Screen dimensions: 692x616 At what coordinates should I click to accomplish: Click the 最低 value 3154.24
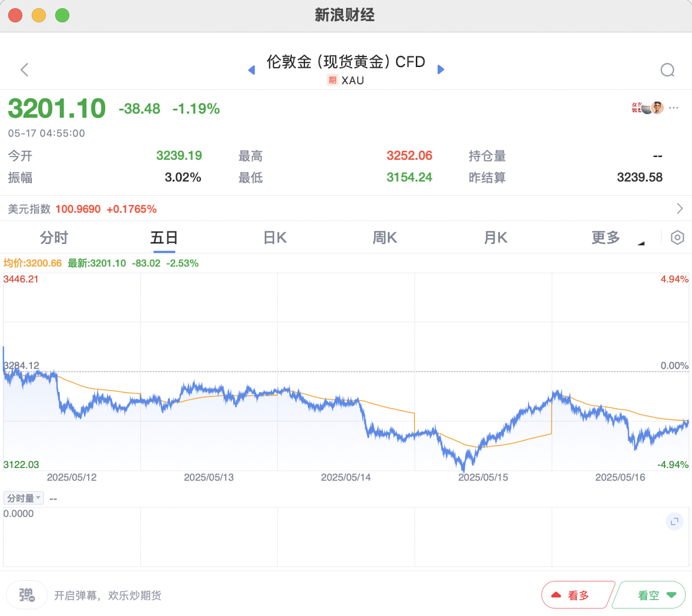409,178
